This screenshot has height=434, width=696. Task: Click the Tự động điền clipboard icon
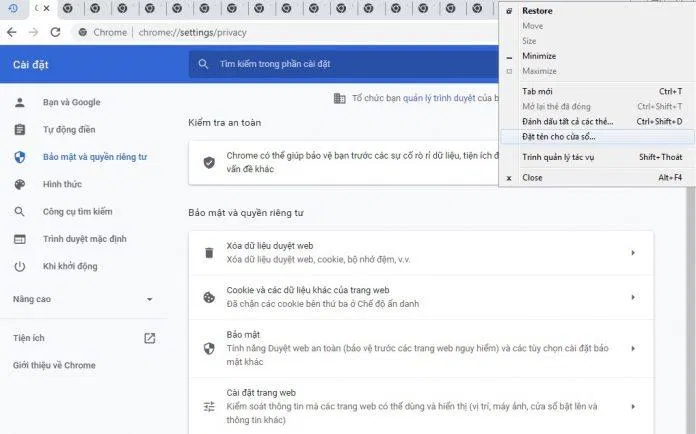click(20, 130)
